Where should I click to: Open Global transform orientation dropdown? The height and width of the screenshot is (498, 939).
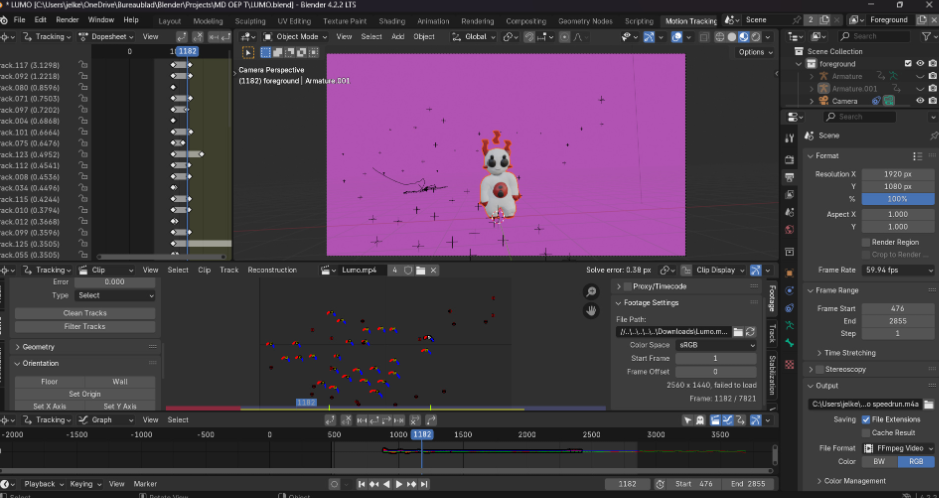[474, 37]
